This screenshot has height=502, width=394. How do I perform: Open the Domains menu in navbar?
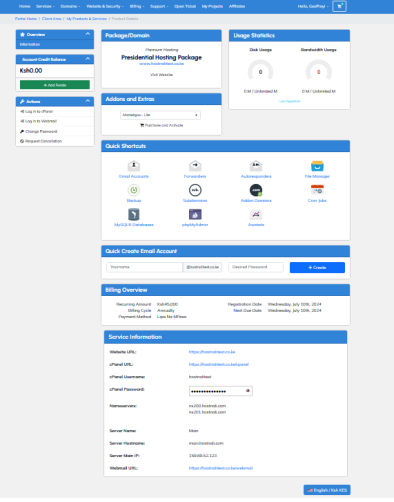[x=70, y=6]
